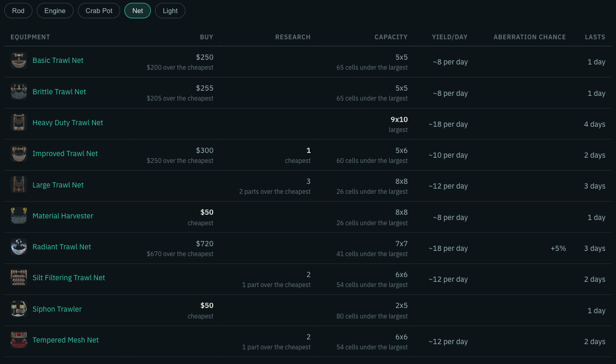
Task: Click the +5% aberration chance value
Action: point(558,249)
